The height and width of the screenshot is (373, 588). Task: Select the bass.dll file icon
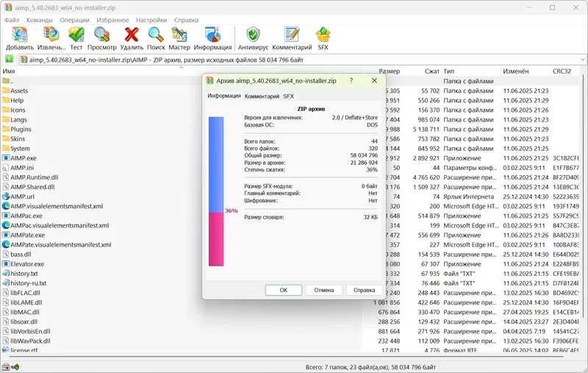pos(6,254)
